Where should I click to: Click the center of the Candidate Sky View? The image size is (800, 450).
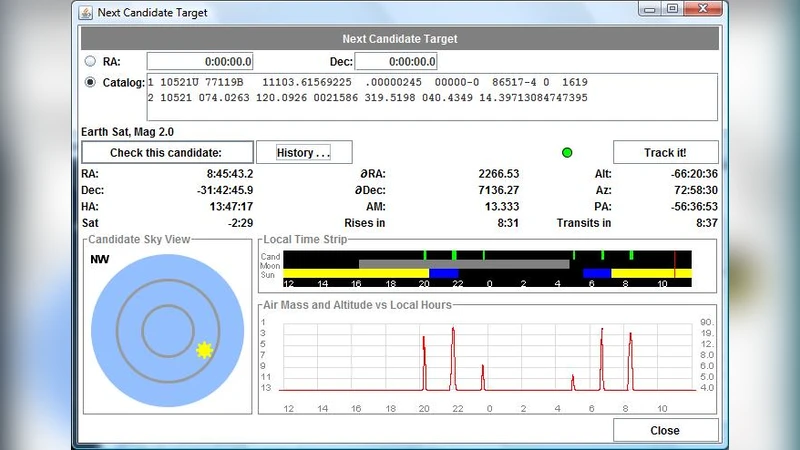click(167, 329)
